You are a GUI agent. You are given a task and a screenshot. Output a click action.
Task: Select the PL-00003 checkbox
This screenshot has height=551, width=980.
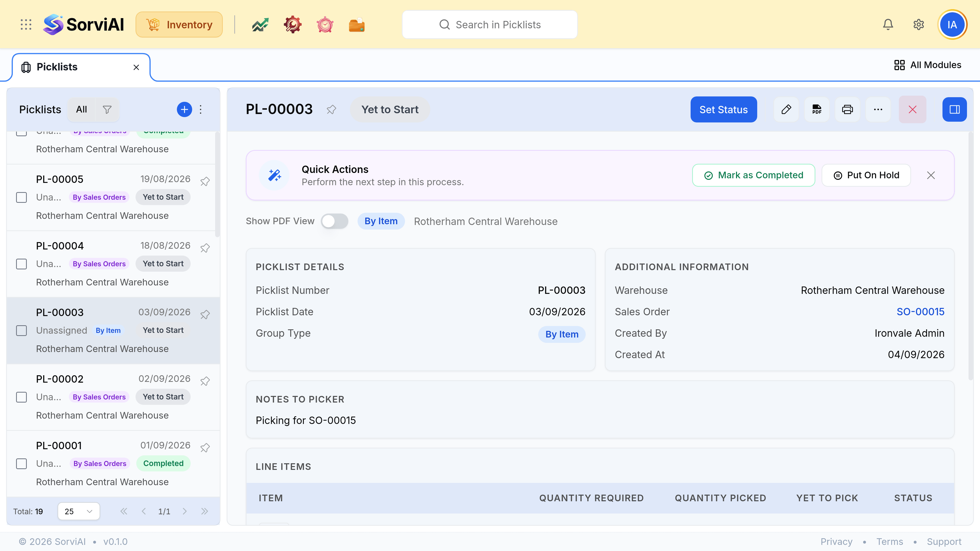coord(21,330)
